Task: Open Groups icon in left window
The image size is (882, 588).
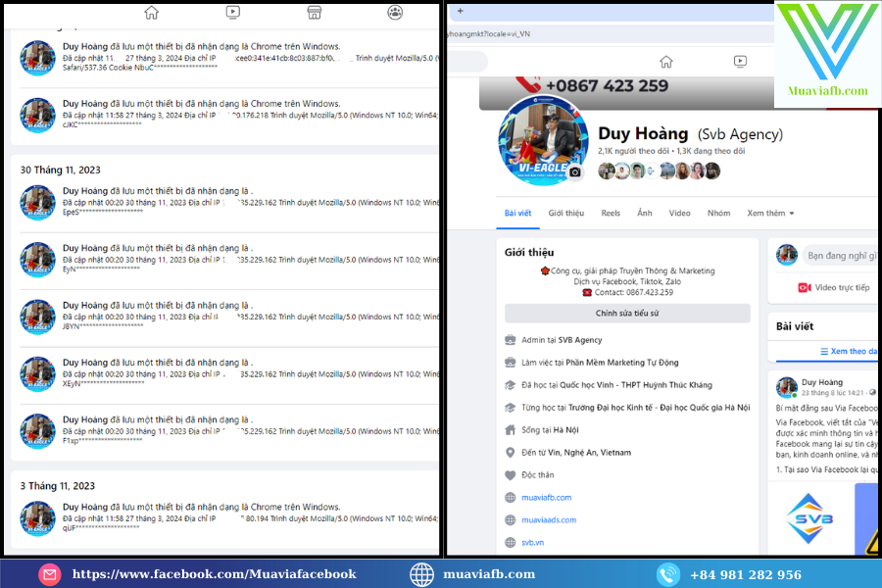Action: click(x=395, y=13)
